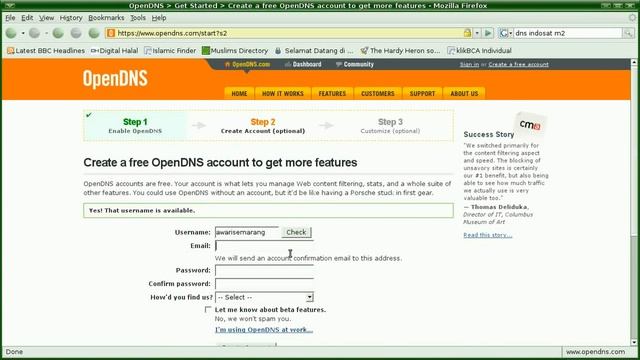
Task: Open the Selamat Datang di bookmark
Action: tap(314, 51)
